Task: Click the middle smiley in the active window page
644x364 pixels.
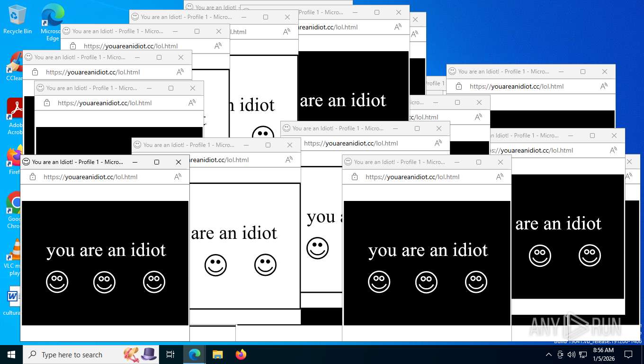Action: (x=105, y=282)
